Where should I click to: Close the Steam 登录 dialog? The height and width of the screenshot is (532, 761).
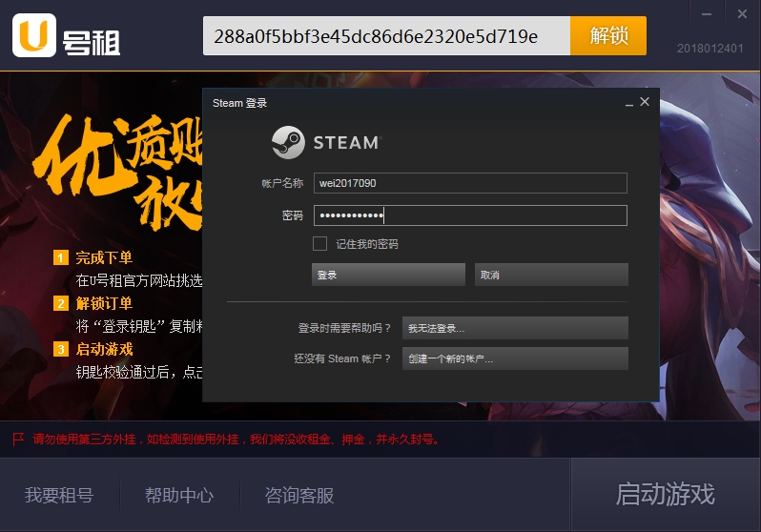(645, 102)
